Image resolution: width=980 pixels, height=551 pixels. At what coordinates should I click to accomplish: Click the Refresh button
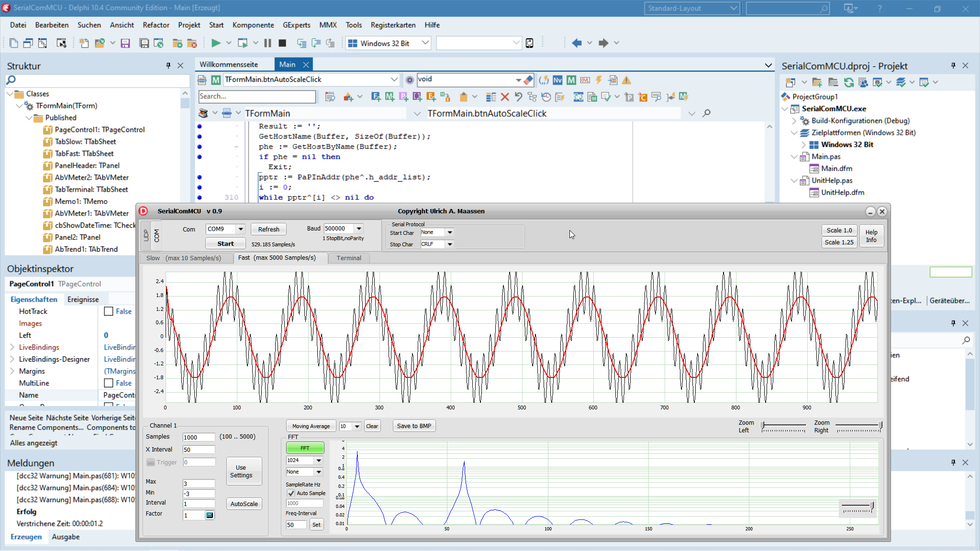(x=268, y=229)
